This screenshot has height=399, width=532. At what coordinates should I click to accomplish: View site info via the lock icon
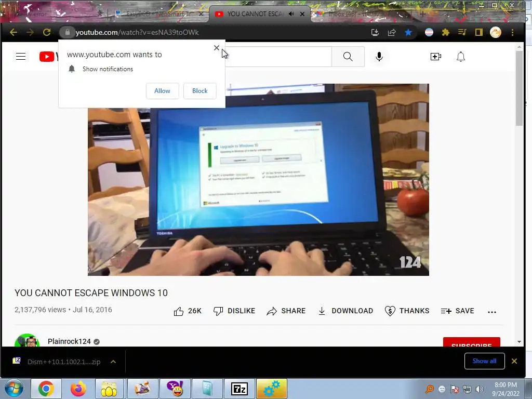(67, 32)
